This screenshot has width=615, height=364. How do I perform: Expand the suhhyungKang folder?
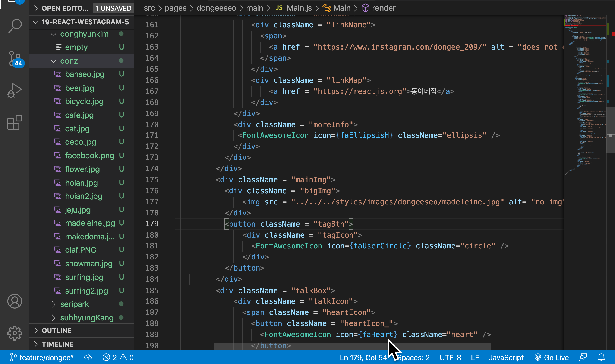point(82,318)
